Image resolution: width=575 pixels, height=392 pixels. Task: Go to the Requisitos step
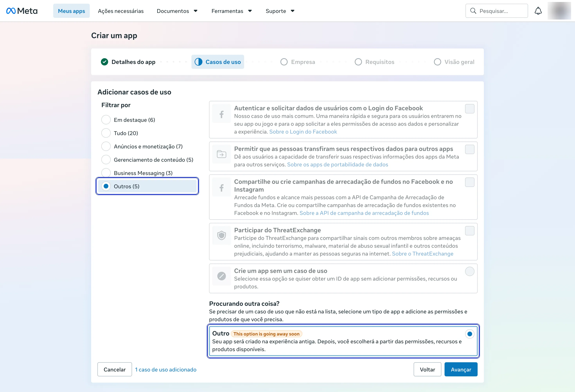374,62
